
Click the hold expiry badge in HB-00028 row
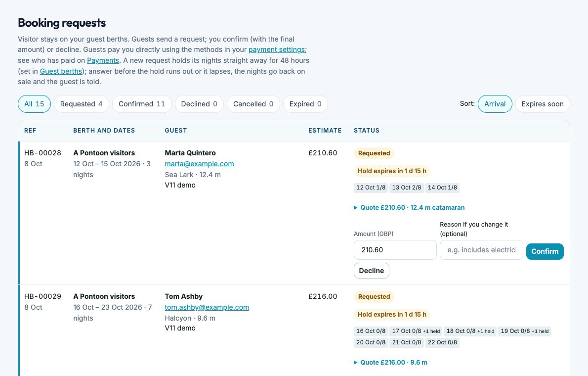pos(392,171)
